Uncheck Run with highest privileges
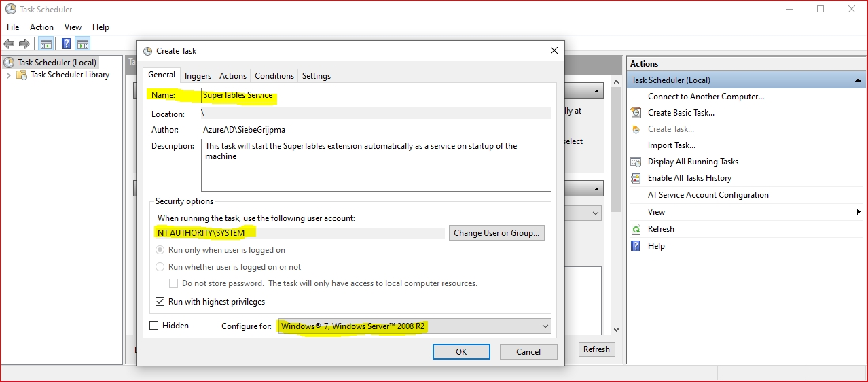 tap(160, 302)
